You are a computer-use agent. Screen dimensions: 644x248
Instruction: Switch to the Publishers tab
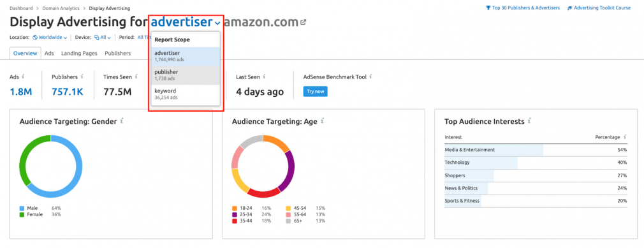[x=117, y=54]
